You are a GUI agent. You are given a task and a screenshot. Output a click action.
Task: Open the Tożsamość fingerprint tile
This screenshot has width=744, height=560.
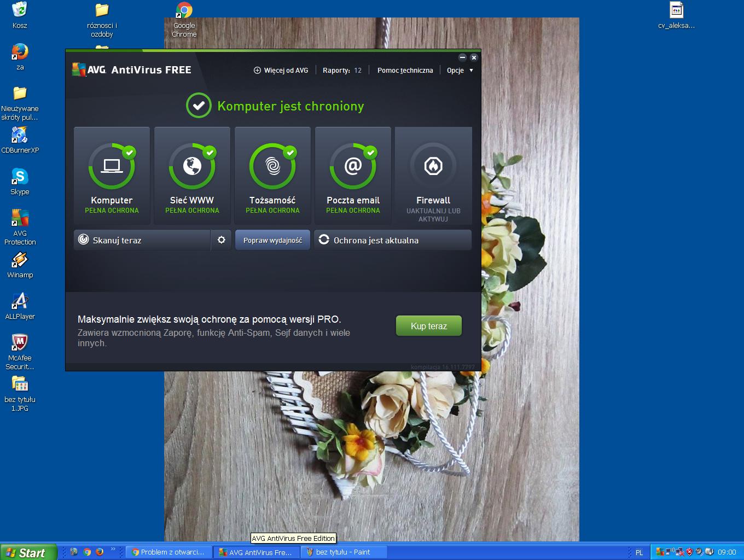coord(272,176)
